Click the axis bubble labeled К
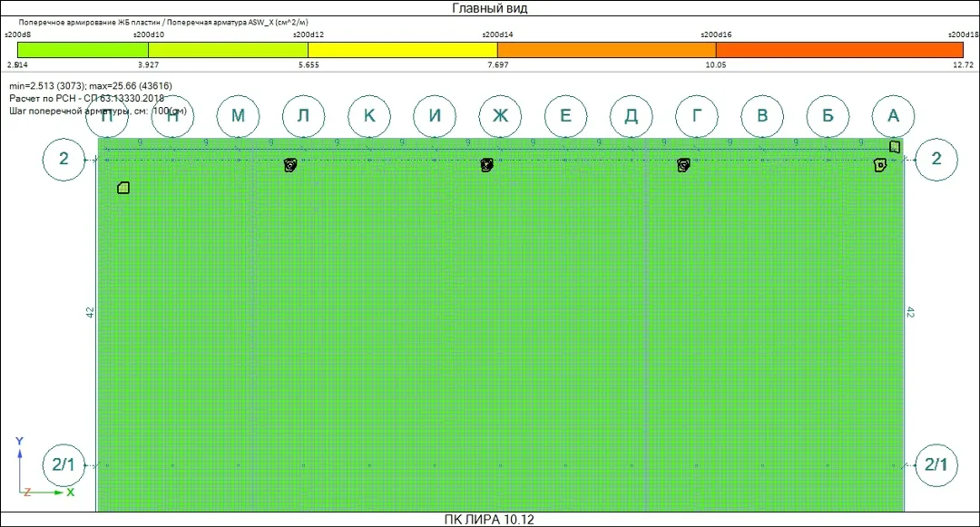The width and height of the screenshot is (980, 527). 369,116
